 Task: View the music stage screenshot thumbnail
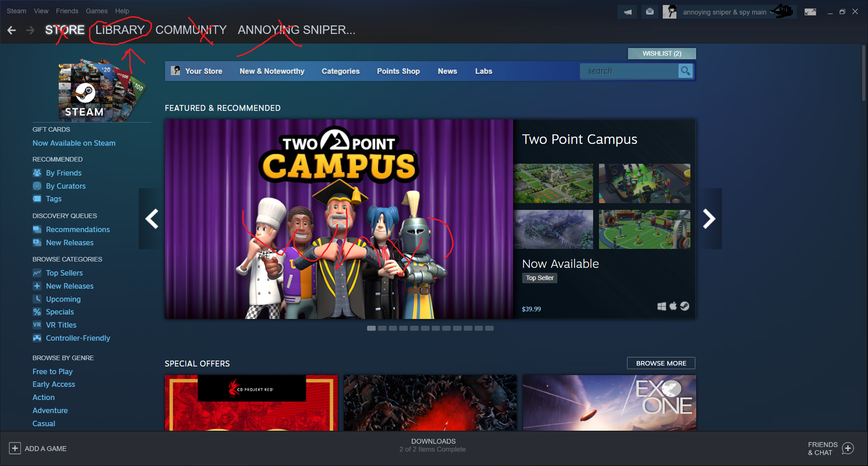click(645, 183)
